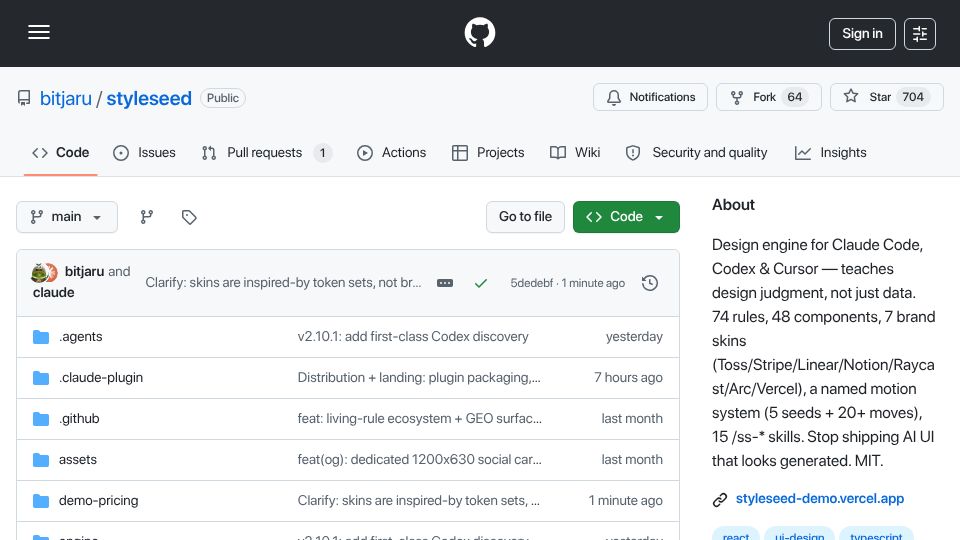Click the repository book icon
Viewport: 960px width, 540px height.
tap(24, 98)
